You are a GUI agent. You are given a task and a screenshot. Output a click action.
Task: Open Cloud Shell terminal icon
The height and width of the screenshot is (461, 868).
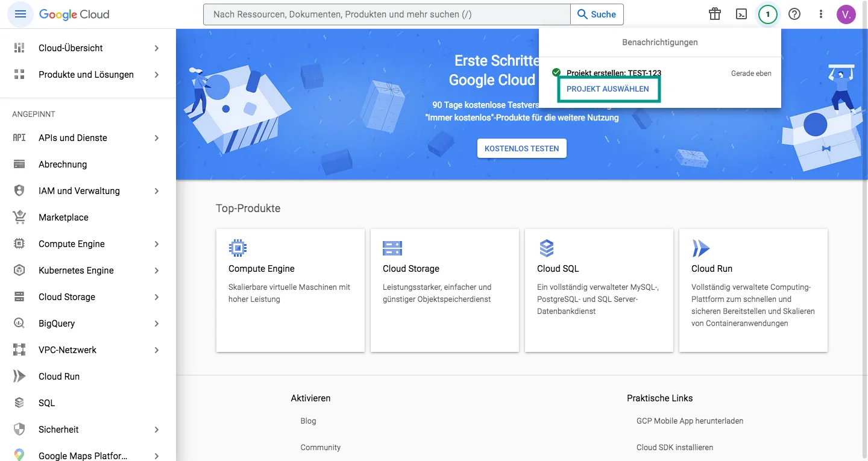[x=741, y=14]
